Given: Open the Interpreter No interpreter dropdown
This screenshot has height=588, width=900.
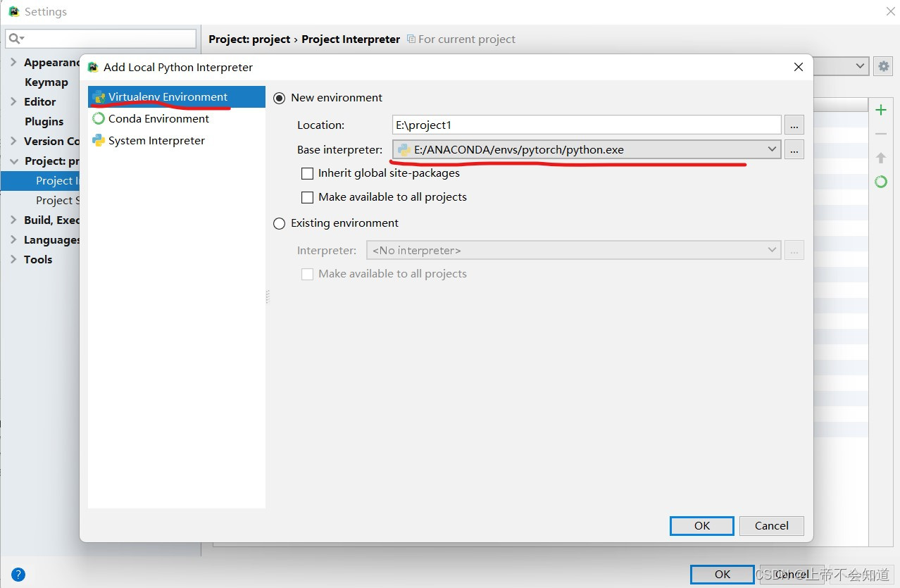Looking at the screenshot, I should [x=573, y=250].
